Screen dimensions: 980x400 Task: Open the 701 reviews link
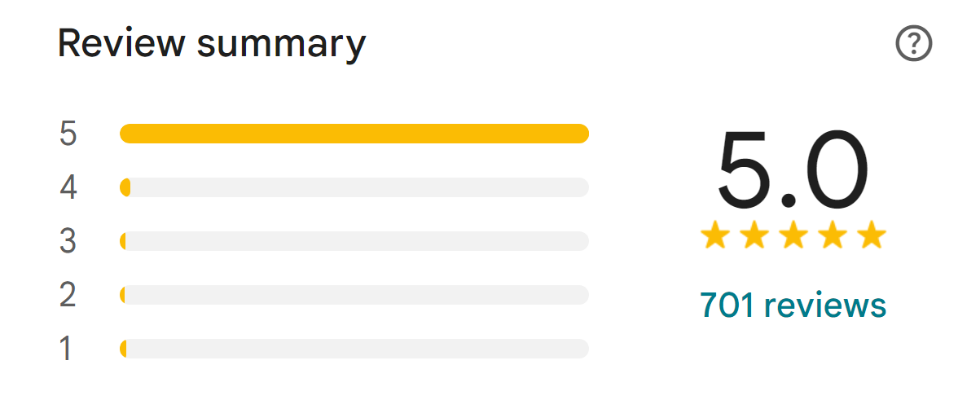click(x=793, y=305)
